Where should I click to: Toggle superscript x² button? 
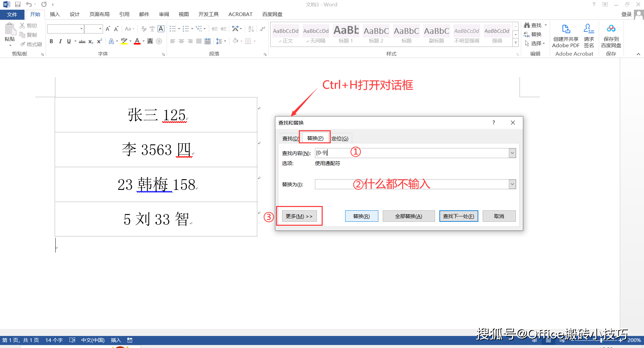click(99, 41)
